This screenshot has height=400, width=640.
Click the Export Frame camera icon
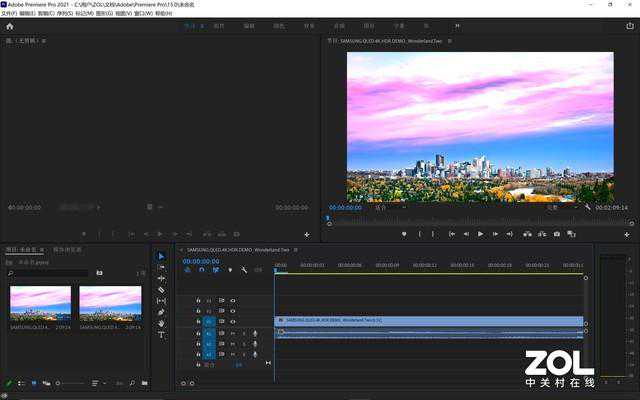pos(557,234)
